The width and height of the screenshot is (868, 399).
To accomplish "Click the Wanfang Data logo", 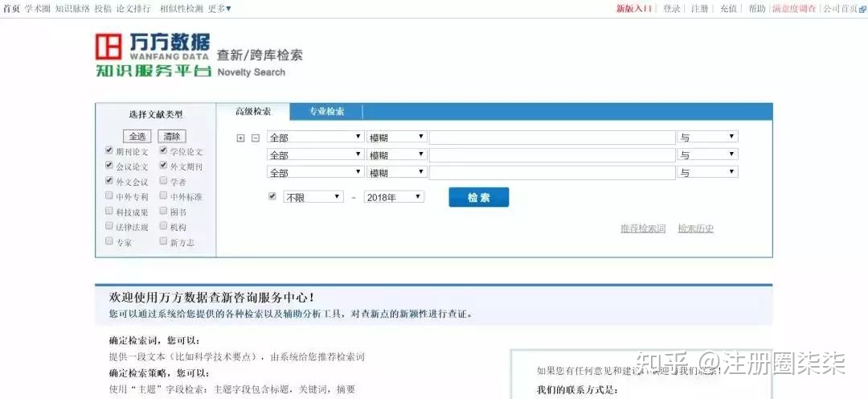I will pos(154,55).
